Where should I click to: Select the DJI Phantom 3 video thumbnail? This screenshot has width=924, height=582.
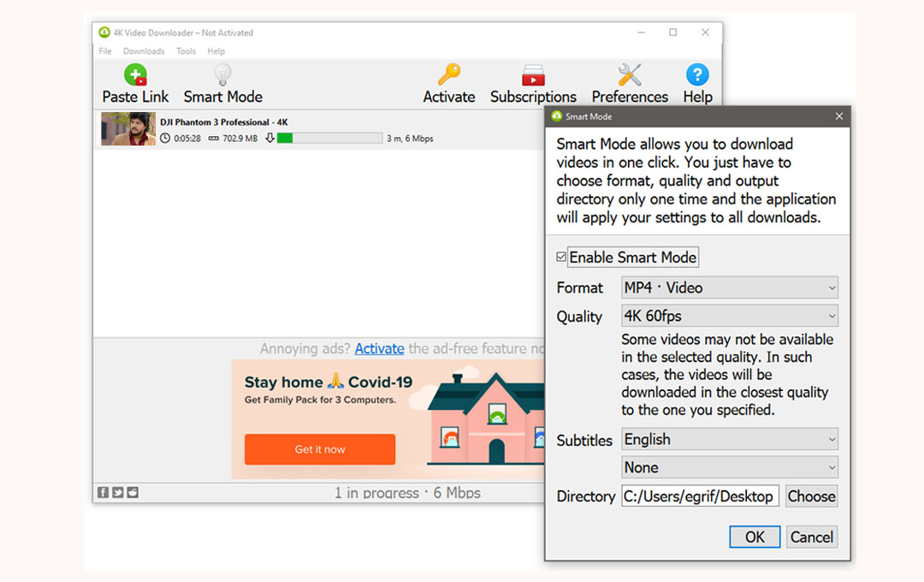coord(127,128)
